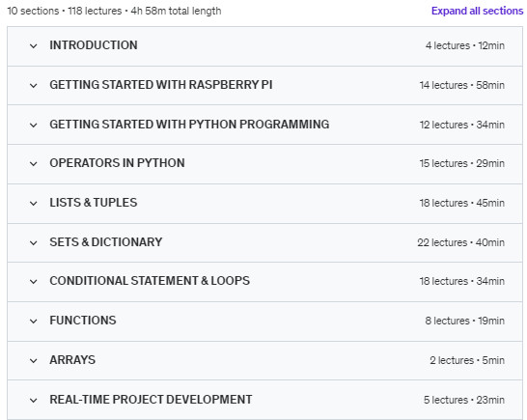Click '5 lectures • 23min' text
Screen dimensions: 527x420
point(464,400)
